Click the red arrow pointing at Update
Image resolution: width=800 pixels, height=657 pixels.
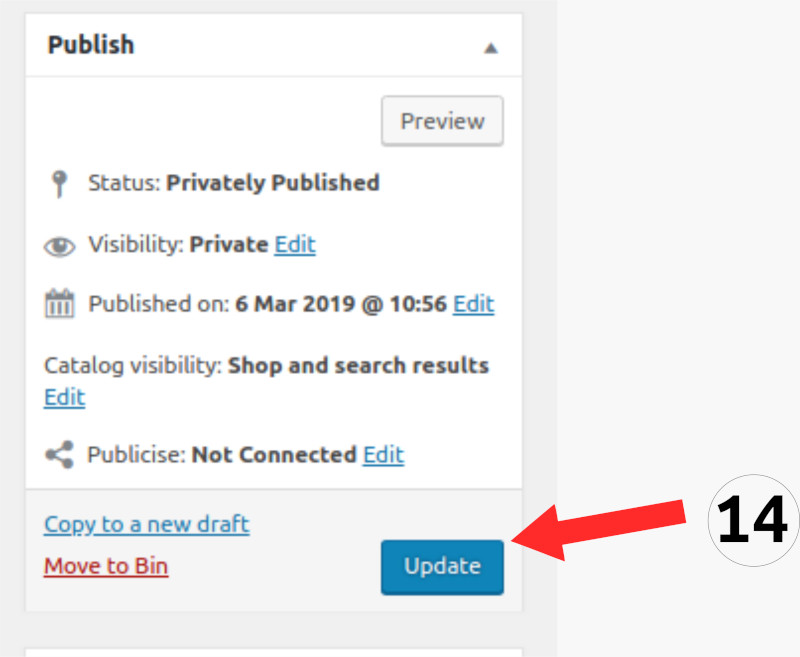(x=600, y=530)
